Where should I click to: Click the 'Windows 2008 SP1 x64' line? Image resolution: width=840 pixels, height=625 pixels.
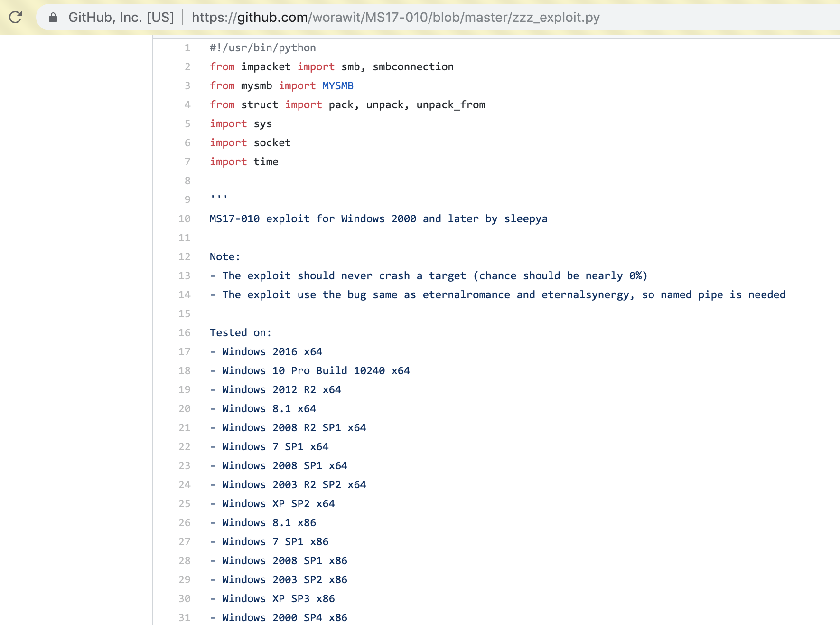click(x=279, y=466)
